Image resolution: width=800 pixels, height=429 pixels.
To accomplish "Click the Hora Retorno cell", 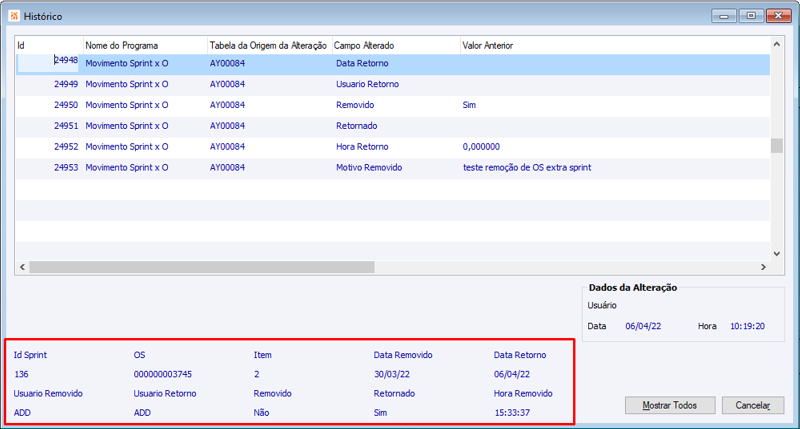I will tap(362, 147).
